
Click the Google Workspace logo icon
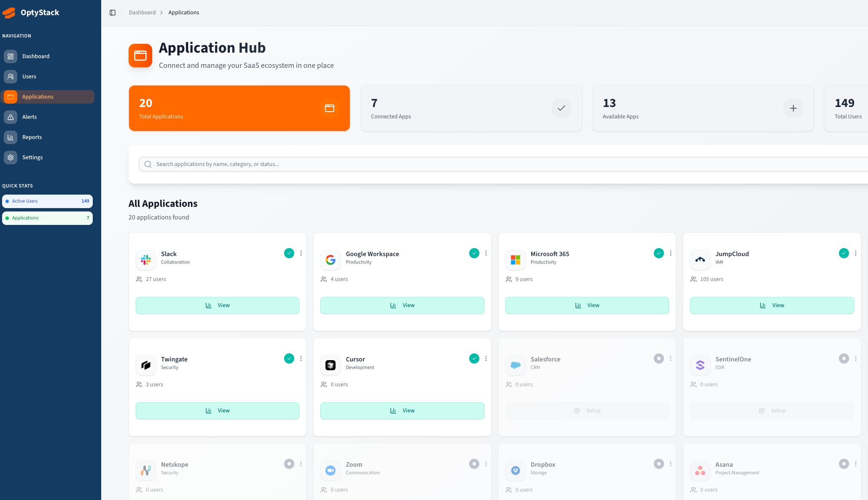pyautogui.click(x=331, y=259)
